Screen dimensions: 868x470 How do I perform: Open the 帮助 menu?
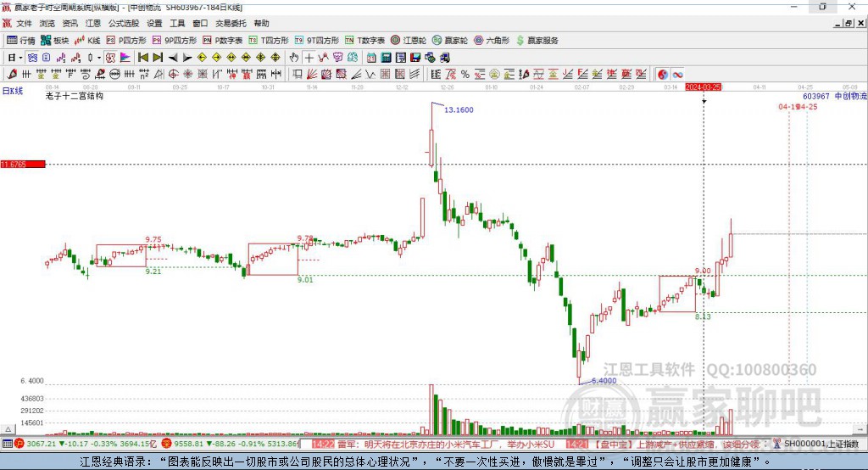coord(261,23)
